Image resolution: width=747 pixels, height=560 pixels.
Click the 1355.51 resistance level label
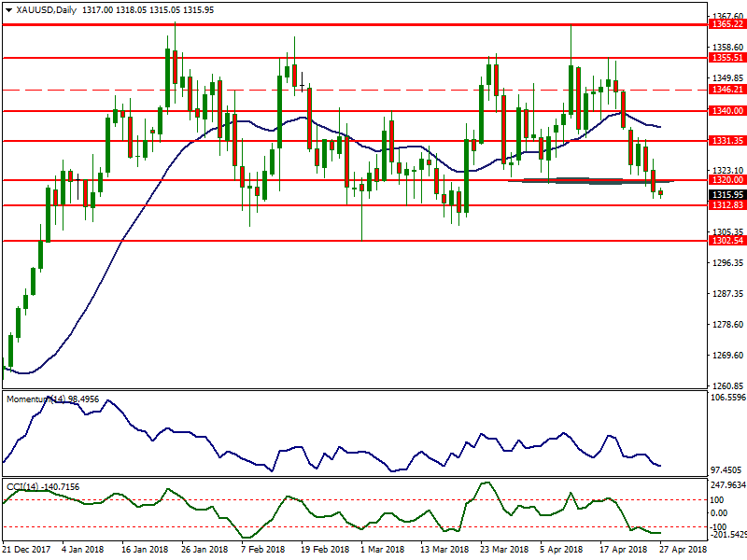tap(726, 57)
